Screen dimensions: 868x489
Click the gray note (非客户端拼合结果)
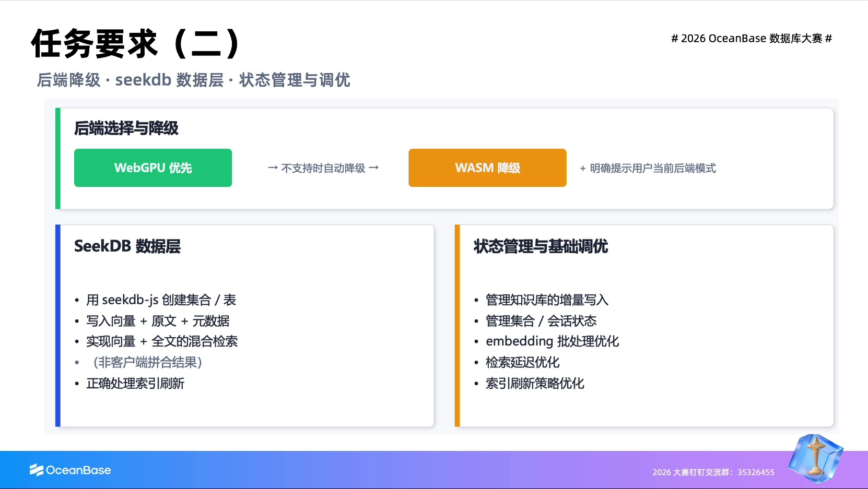point(148,362)
